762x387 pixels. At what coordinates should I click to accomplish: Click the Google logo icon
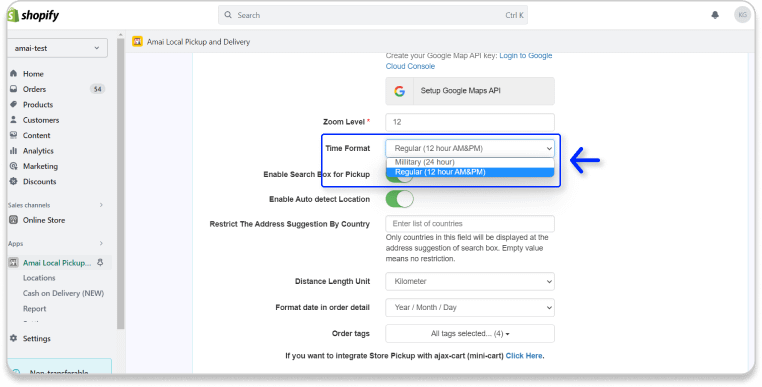coord(399,91)
